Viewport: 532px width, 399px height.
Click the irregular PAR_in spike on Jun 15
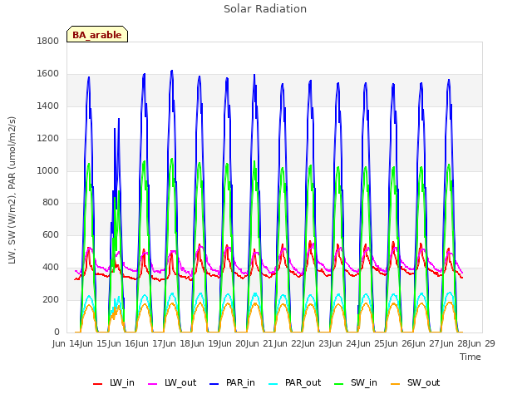119,120
